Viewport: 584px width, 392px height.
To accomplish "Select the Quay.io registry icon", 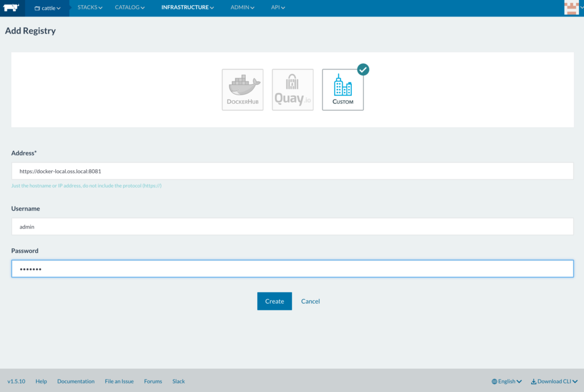I will 293,89.
